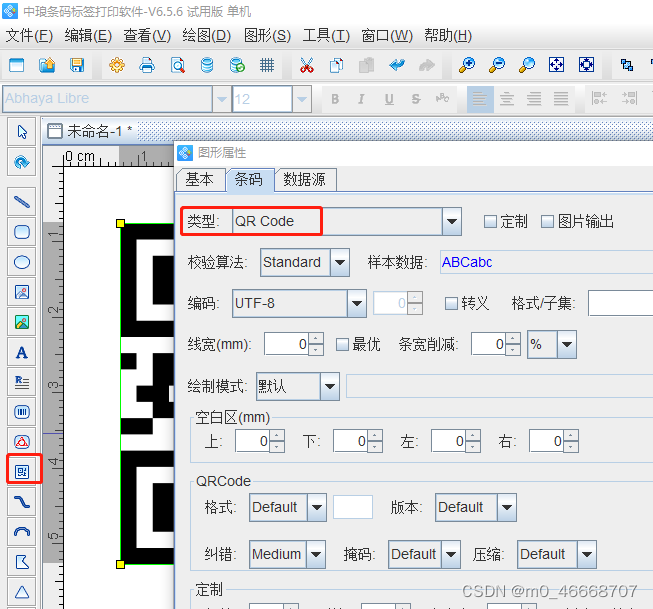Zoom in with plus magnifier icon
This screenshot has height=609, width=653.
point(467,65)
